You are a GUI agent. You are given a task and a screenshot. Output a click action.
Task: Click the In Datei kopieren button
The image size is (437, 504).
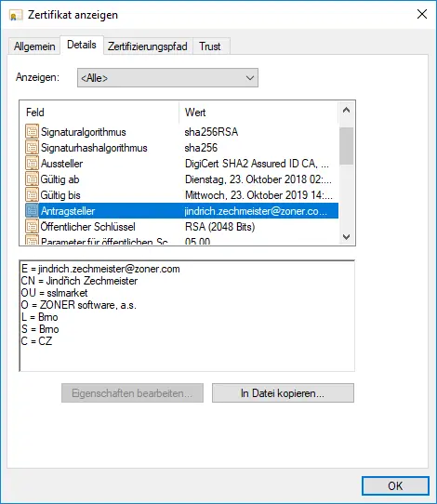[x=283, y=392]
